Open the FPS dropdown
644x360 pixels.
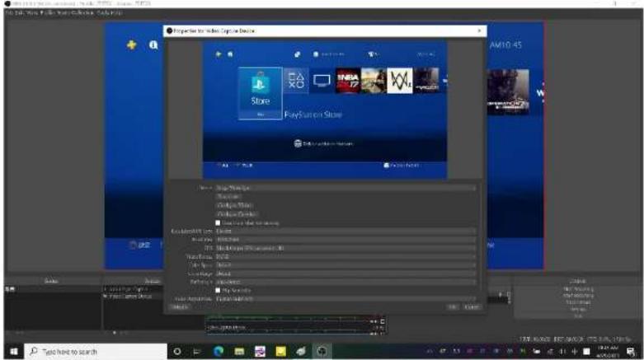pos(346,248)
